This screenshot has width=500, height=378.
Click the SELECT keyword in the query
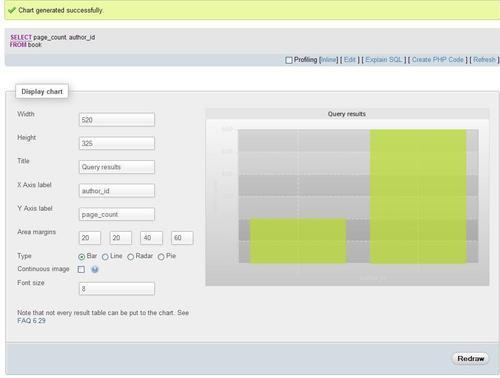pos(21,37)
